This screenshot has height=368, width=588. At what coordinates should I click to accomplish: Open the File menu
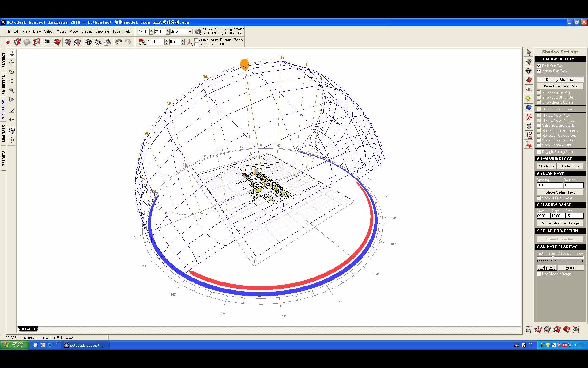(x=8, y=31)
